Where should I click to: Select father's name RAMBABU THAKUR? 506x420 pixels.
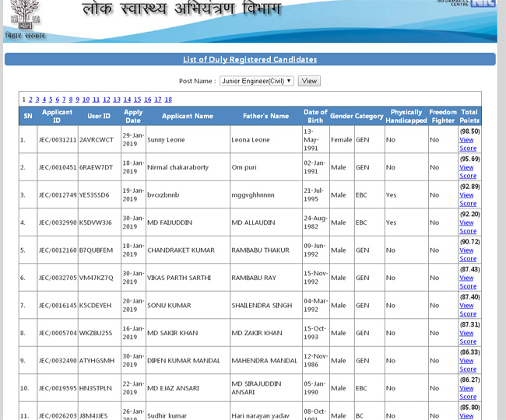[x=261, y=250]
